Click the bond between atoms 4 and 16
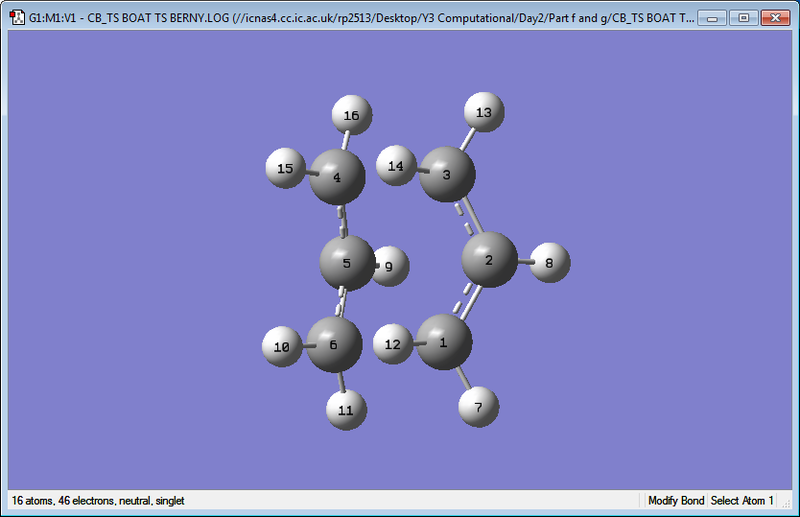This screenshot has width=800, height=517. 346,140
